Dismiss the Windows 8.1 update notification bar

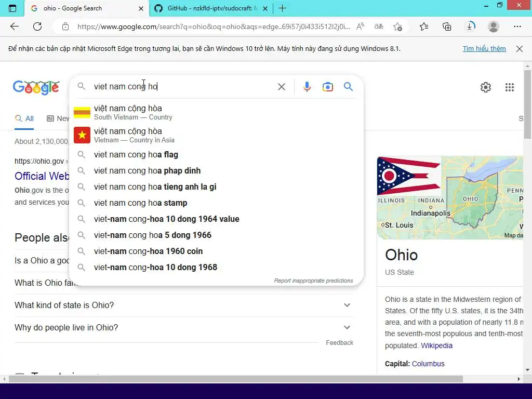520,49
